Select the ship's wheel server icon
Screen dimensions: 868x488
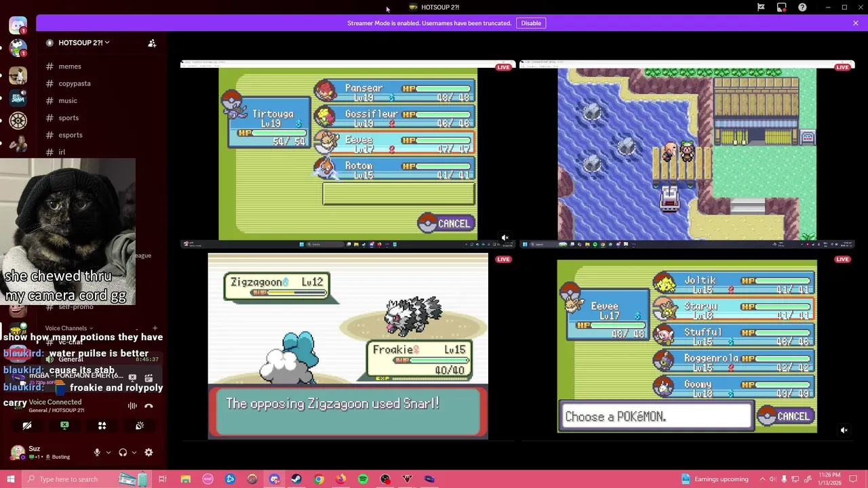18,121
